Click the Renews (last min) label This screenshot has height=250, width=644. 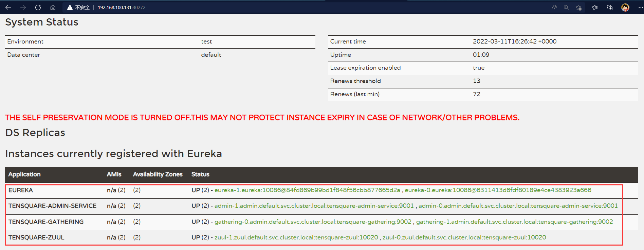point(355,94)
